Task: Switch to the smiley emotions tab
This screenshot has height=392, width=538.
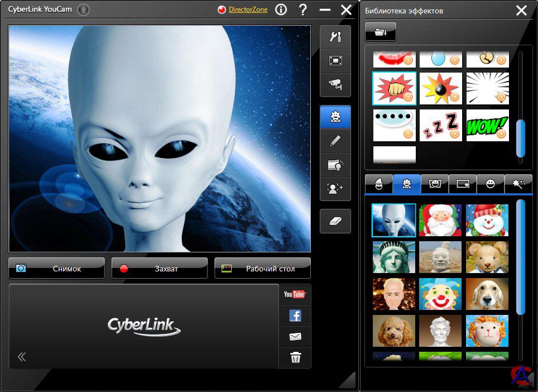Action: pos(491,184)
